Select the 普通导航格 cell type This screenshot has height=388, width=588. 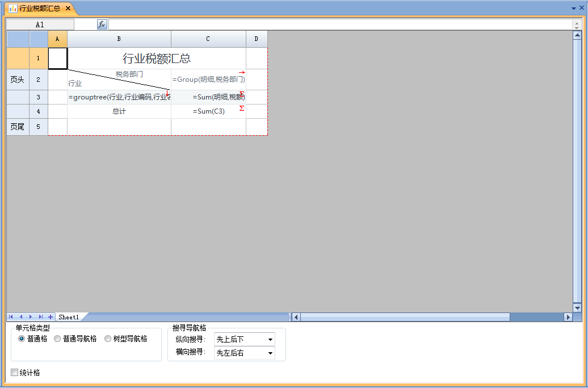(57, 339)
